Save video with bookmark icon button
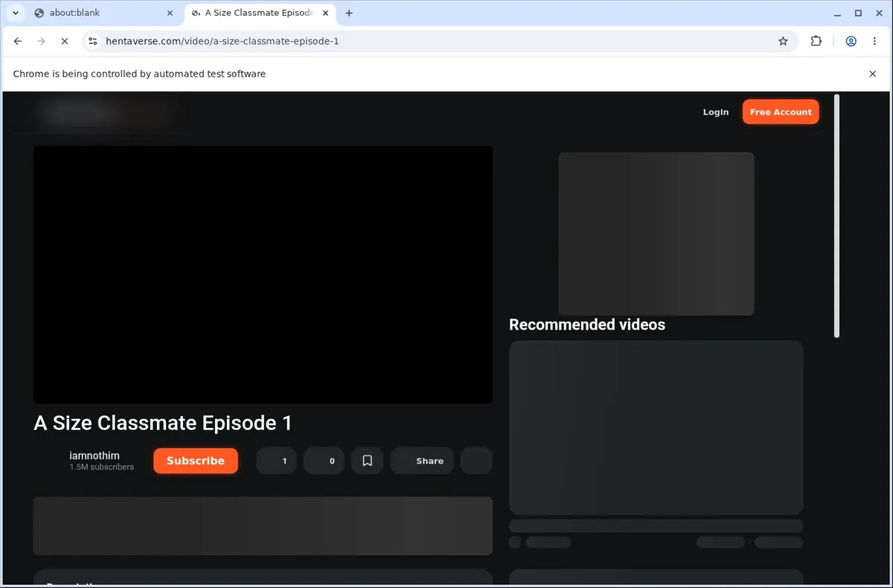The width and height of the screenshot is (893, 588). click(368, 461)
